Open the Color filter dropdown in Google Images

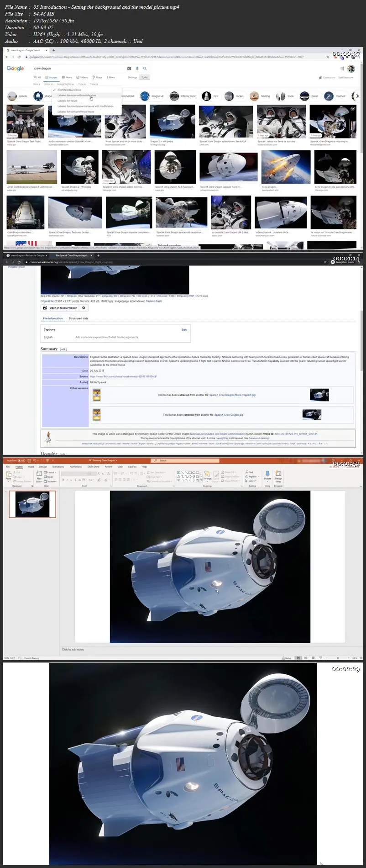pyautogui.click(x=48, y=84)
